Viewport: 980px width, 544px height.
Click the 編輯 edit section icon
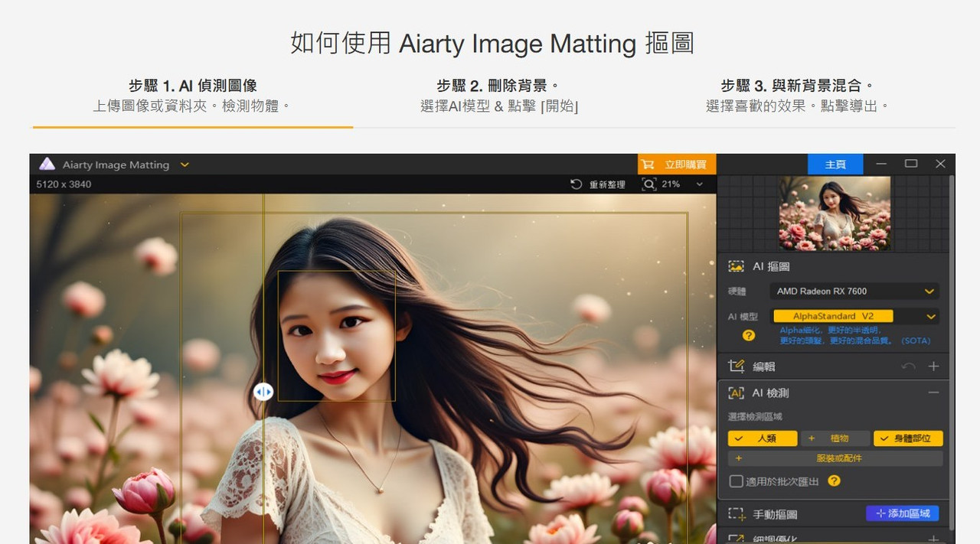736,366
